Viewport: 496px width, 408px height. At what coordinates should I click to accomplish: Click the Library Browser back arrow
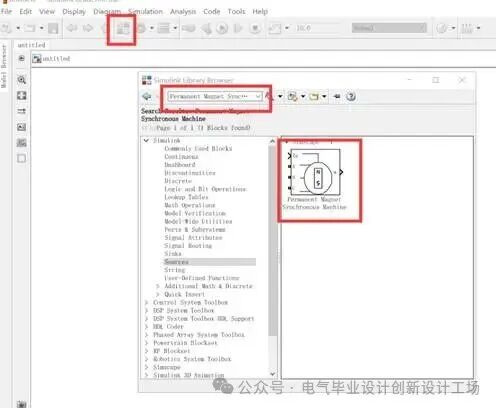tap(147, 96)
